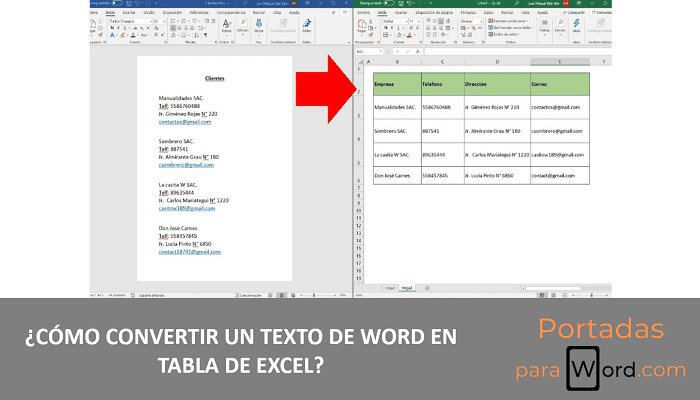Show paragraph marks in Word
Viewport: 700px width, 400px height.
205,35
